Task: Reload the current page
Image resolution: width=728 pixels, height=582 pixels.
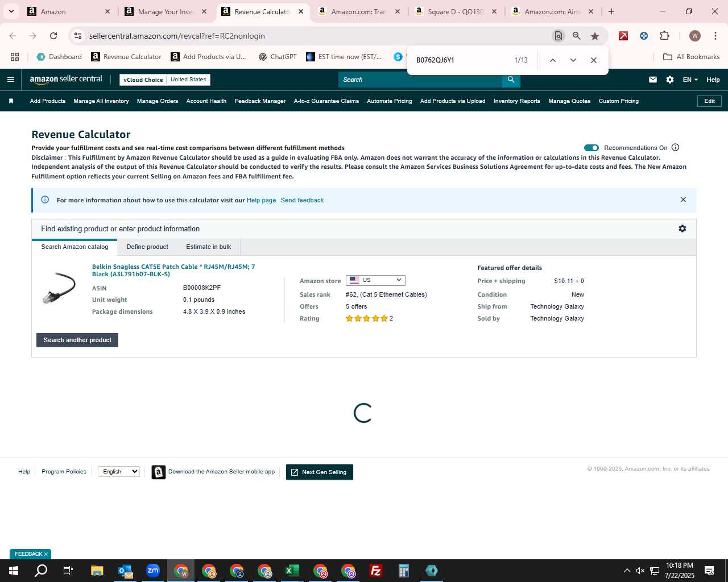Action: (53, 36)
